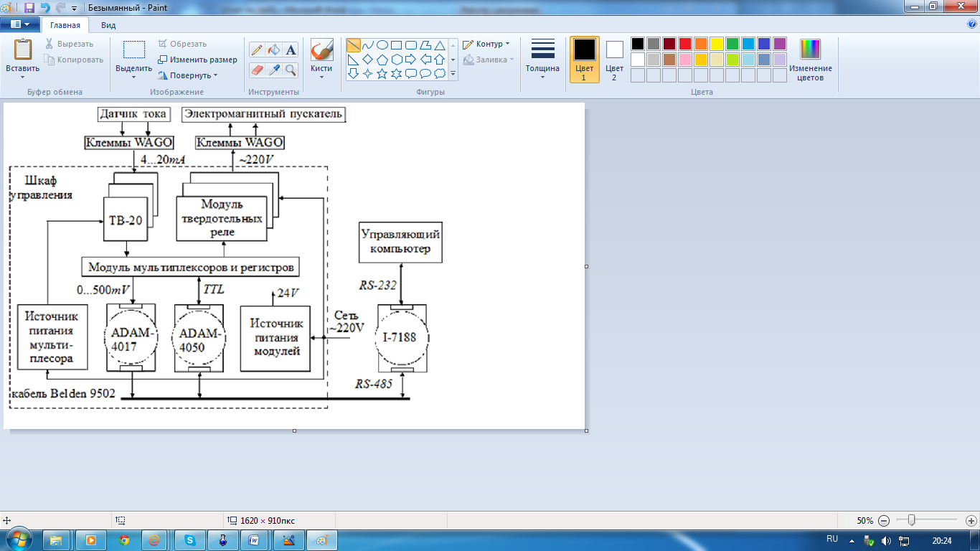Choose the Right triangle shape

click(354, 60)
